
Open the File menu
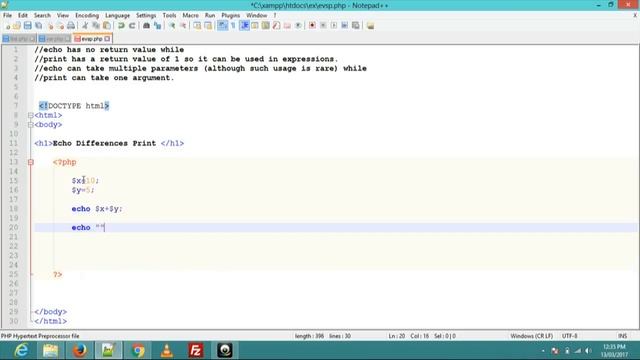pos(7,15)
